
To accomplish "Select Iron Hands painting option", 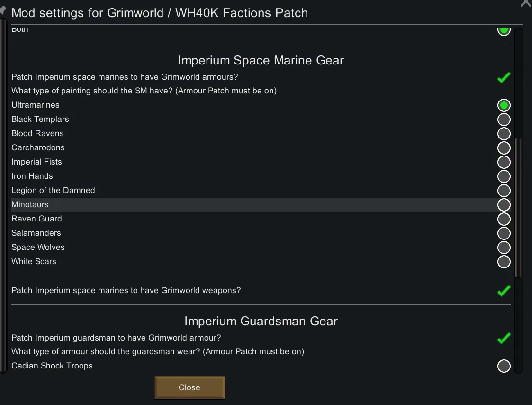I will click(504, 176).
